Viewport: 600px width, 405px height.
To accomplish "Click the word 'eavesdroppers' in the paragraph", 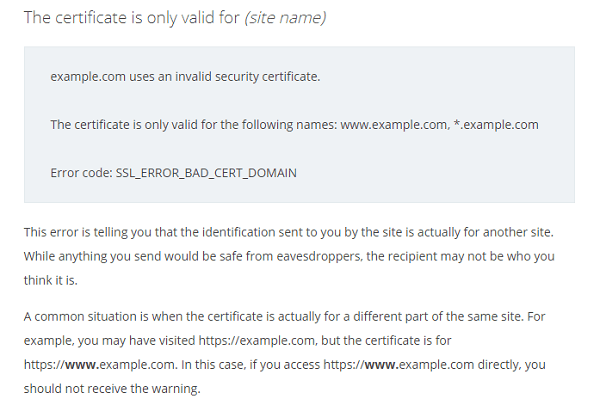I will 318,256.
